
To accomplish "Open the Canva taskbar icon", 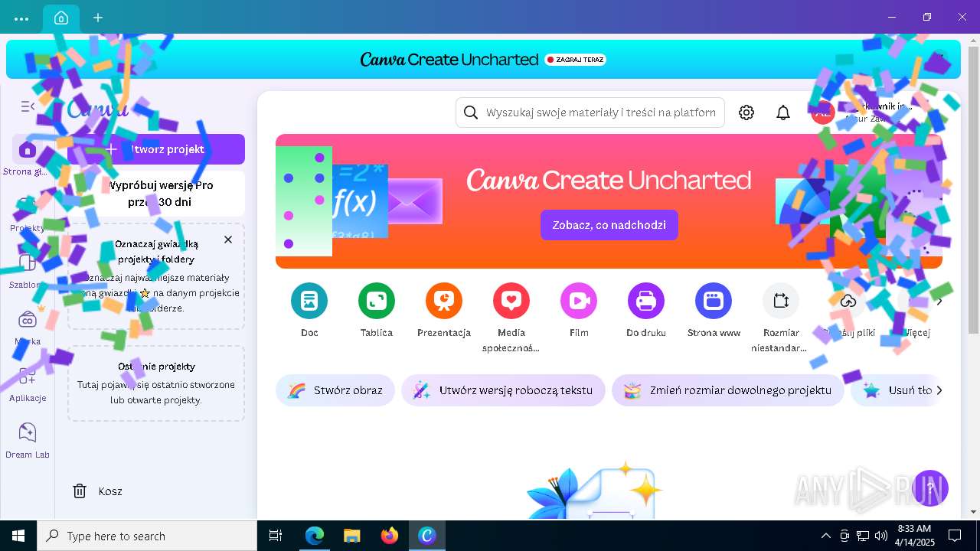I will pyautogui.click(x=427, y=536).
